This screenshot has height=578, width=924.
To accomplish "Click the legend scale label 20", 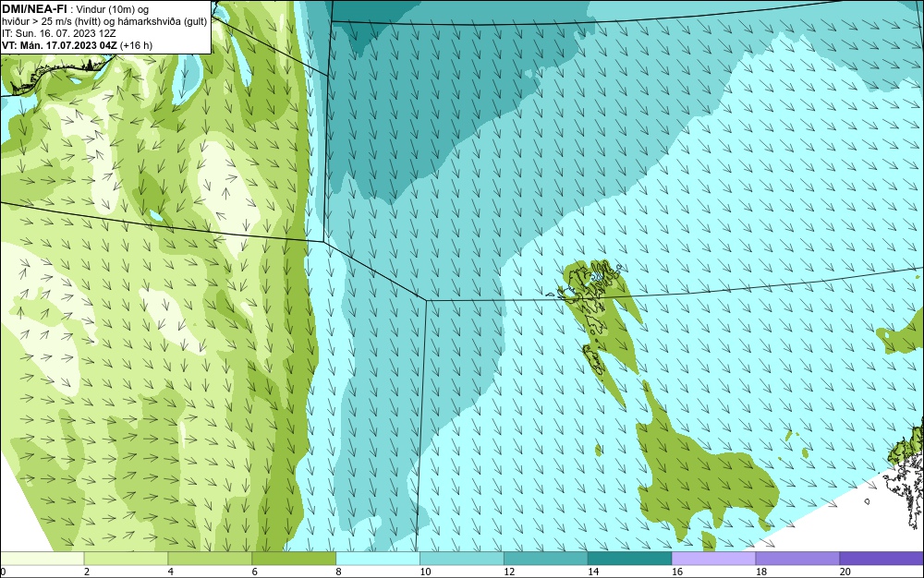I will [x=845, y=572].
